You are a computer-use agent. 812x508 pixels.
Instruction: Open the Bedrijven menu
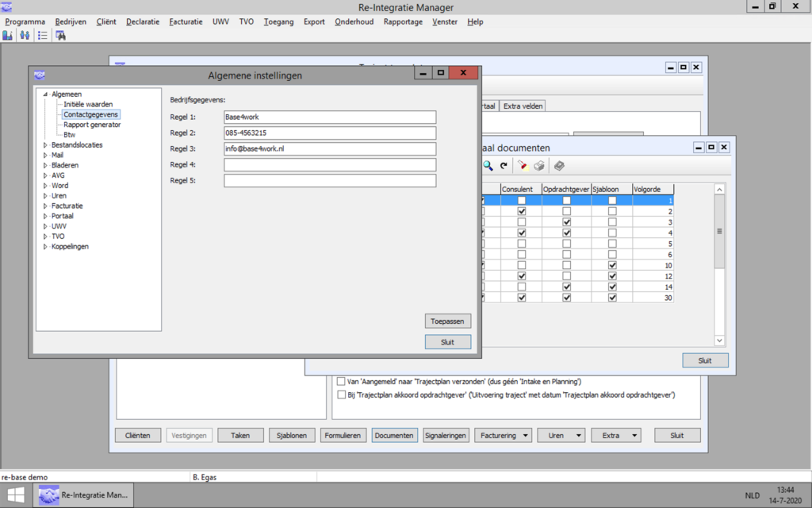(71, 21)
